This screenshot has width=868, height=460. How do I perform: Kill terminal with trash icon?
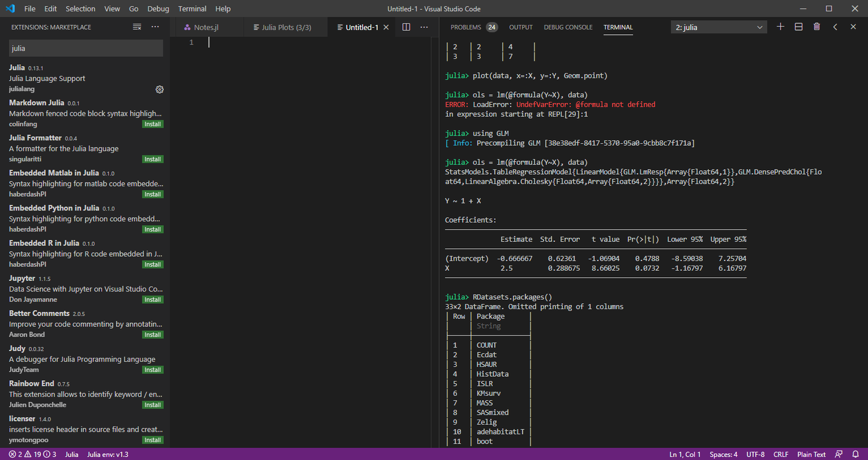[816, 27]
